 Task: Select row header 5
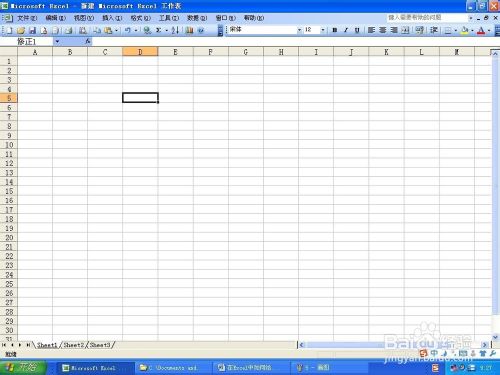(x=9, y=98)
